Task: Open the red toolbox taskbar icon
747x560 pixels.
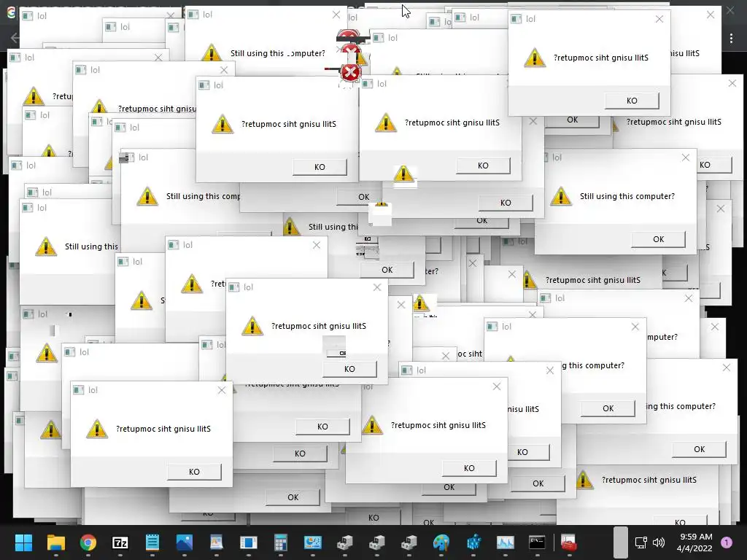Action: pyautogui.click(x=569, y=542)
